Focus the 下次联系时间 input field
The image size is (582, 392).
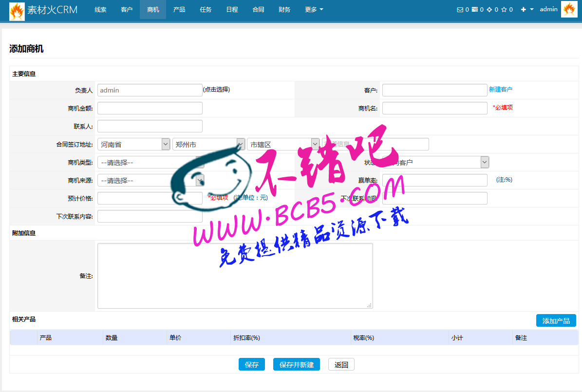[x=434, y=198]
